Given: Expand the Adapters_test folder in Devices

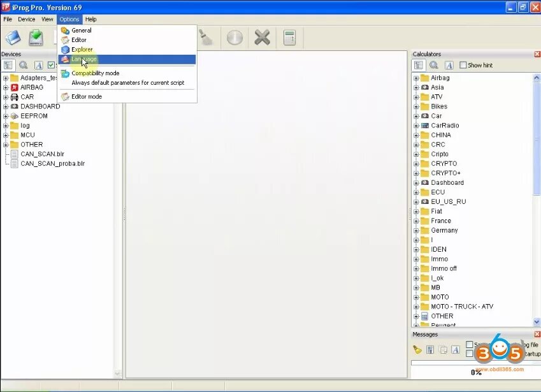Looking at the screenshot, I should 6,78.
